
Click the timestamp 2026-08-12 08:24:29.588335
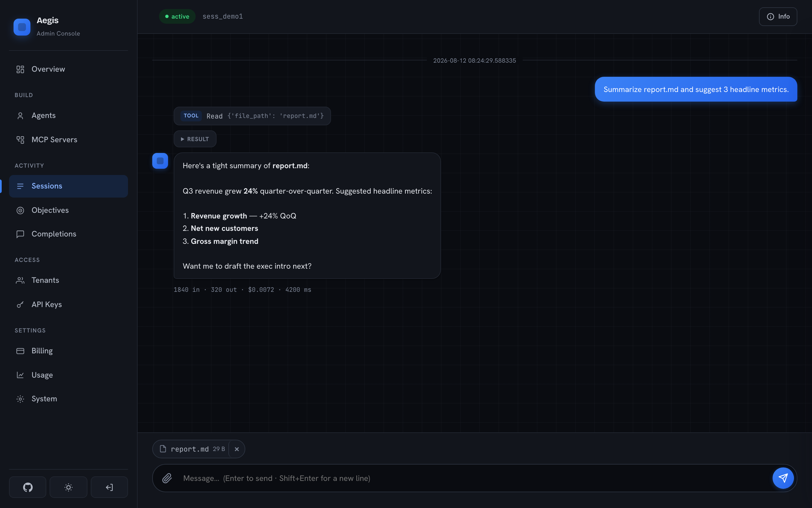475,61
